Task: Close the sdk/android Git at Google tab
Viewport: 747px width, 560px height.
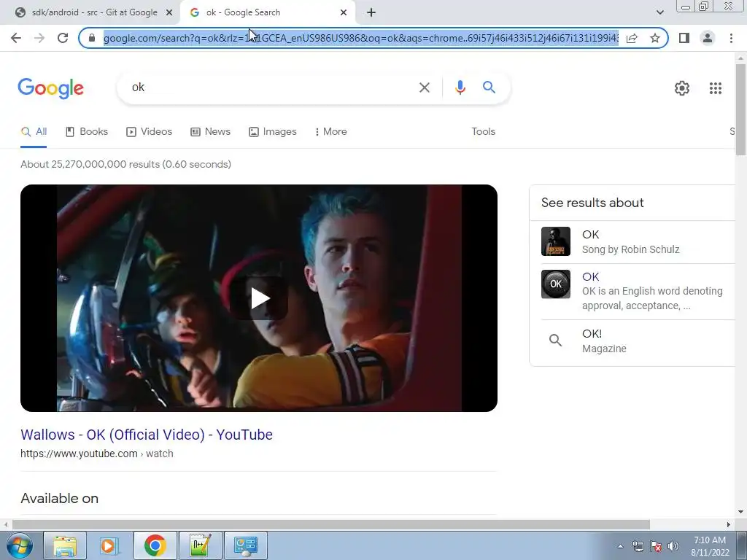Action: 169,13
